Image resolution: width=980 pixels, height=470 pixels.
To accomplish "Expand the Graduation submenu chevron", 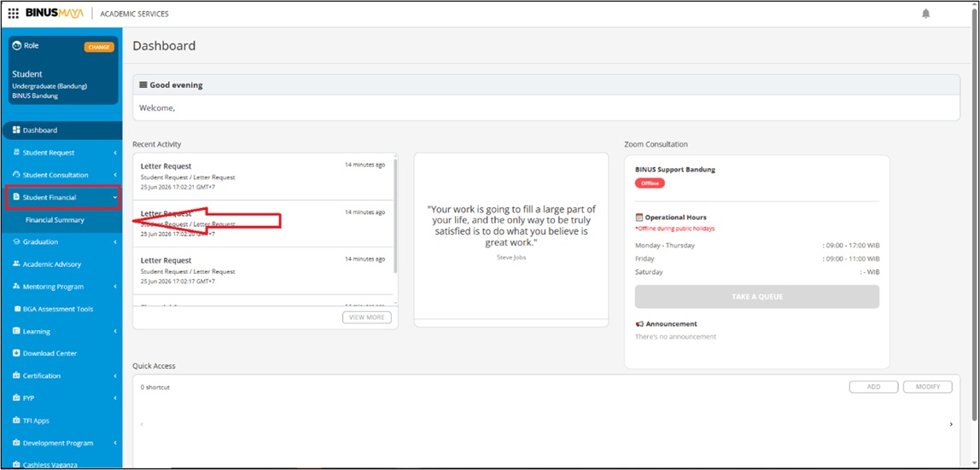I will coord(115,242).
